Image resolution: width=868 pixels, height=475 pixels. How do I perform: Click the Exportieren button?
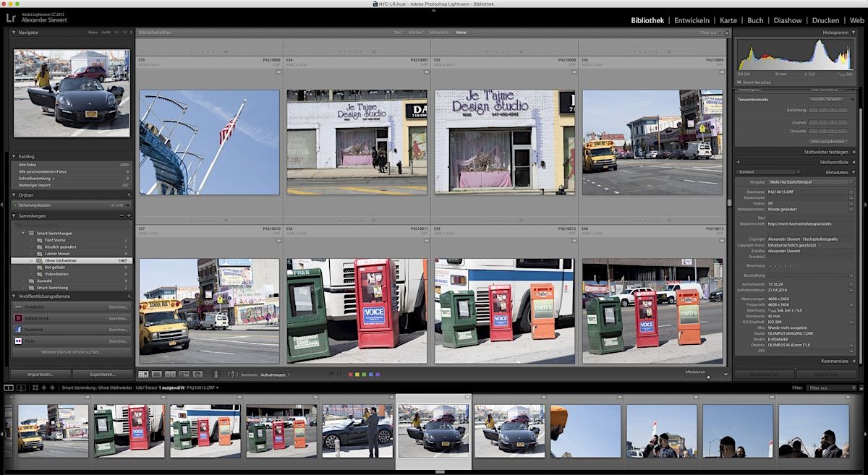103,375
